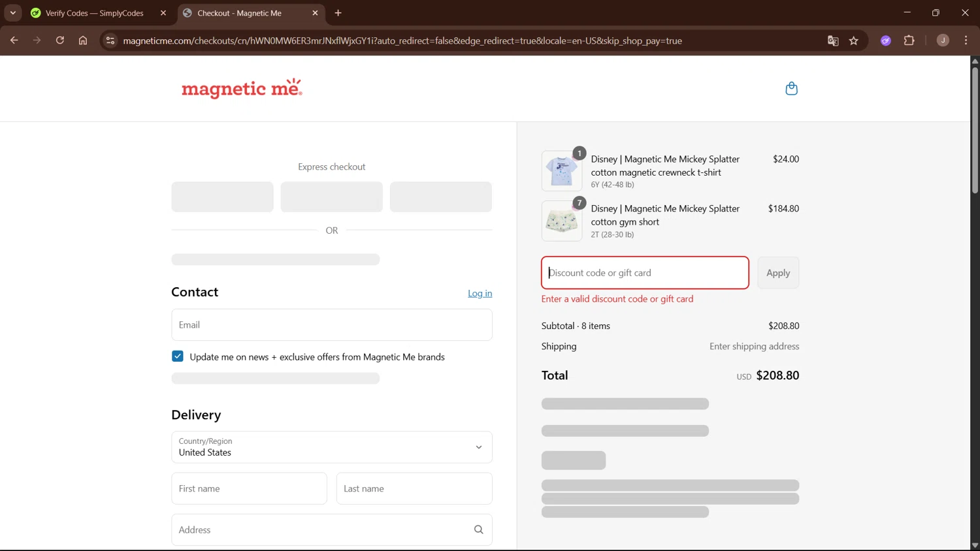Click the $24.00 item price
Image resolution: width=980 pixels, height=551 pixels.
pyautogui.click(x=786, y=159)
